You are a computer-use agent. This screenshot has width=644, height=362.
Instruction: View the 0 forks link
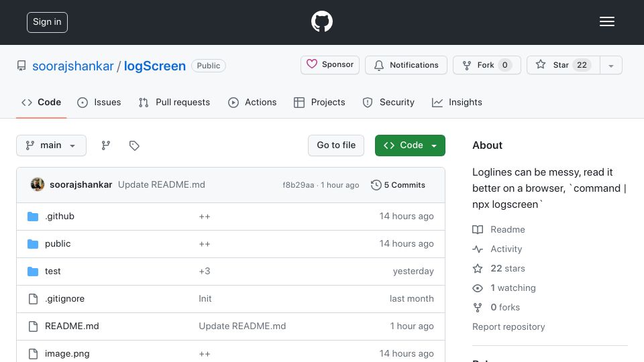(496, 308)
